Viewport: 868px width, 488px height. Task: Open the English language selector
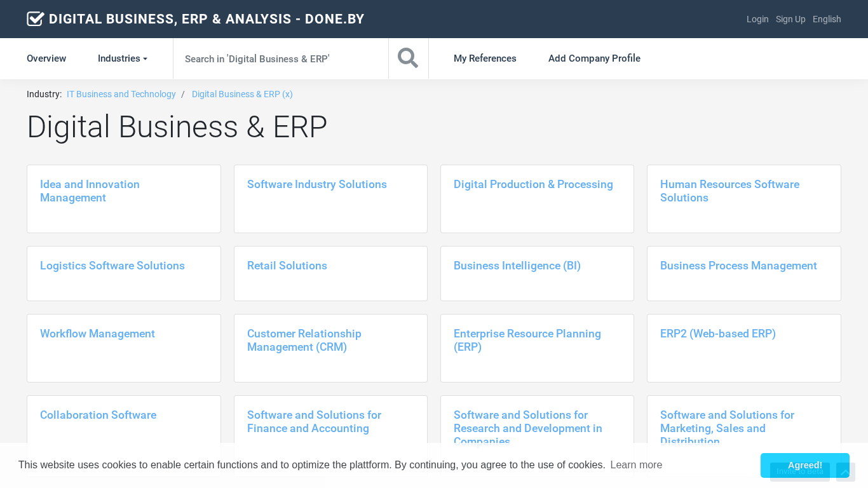pos(827,19)
